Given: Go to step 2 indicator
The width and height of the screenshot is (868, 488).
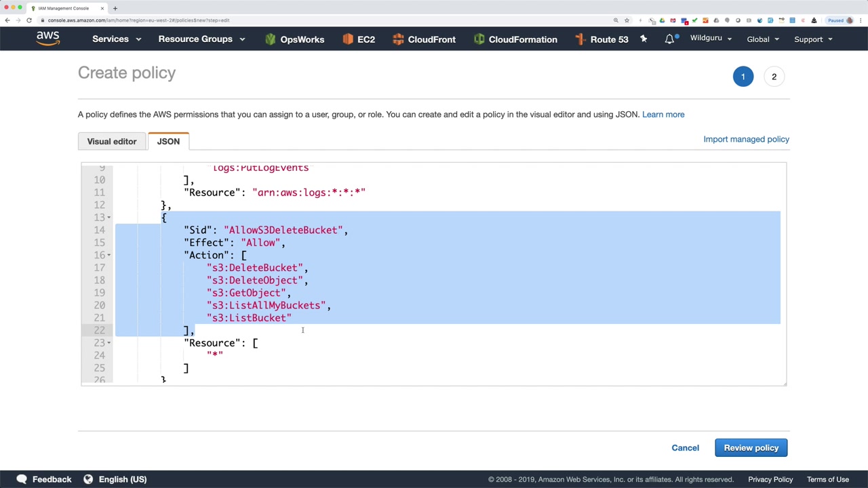Looking at the screenshot, I should point(774,77).
